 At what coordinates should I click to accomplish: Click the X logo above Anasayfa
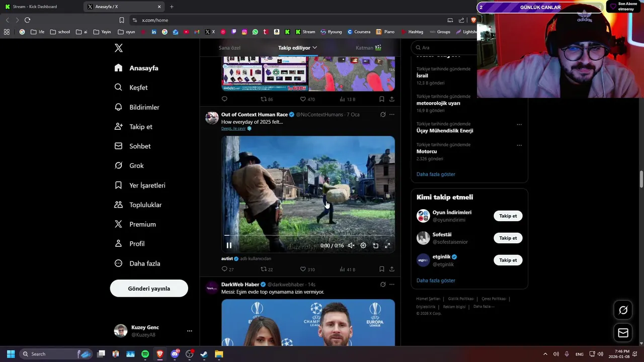[x=119, y=48]
